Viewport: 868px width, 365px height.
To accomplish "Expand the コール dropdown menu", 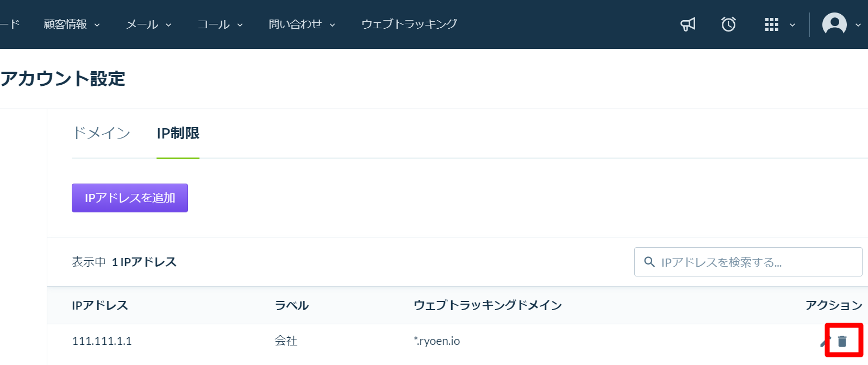I will (220, 24).
